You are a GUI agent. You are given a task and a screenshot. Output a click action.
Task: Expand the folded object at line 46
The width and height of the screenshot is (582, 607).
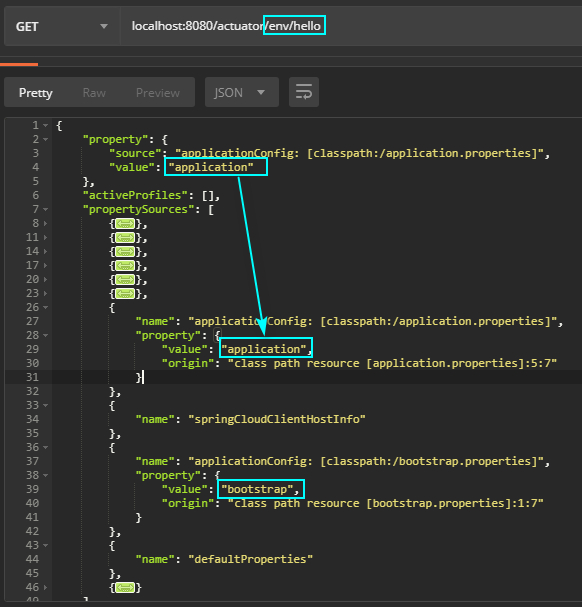coord(46,587)
